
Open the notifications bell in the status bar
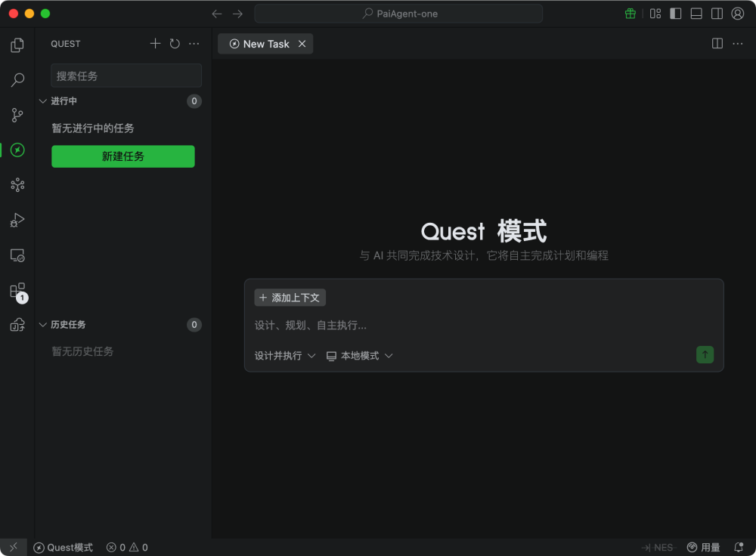pyautogui.click(x=739, y=547)
